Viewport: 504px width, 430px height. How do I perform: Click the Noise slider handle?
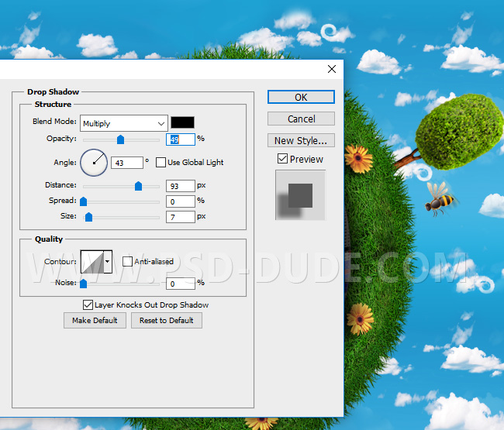pos(83,284)
